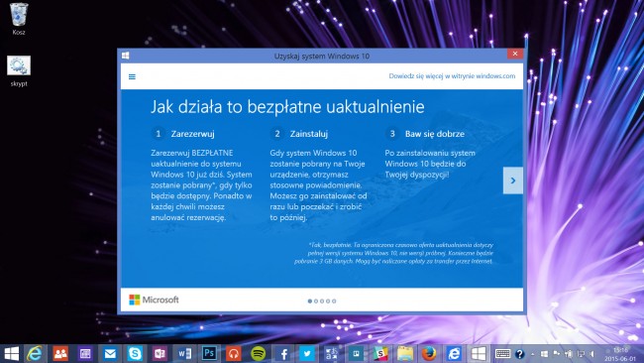
Task: Click the footnote starting '*Tak, bezpłatnie'
Action: (x=393, y=253)
